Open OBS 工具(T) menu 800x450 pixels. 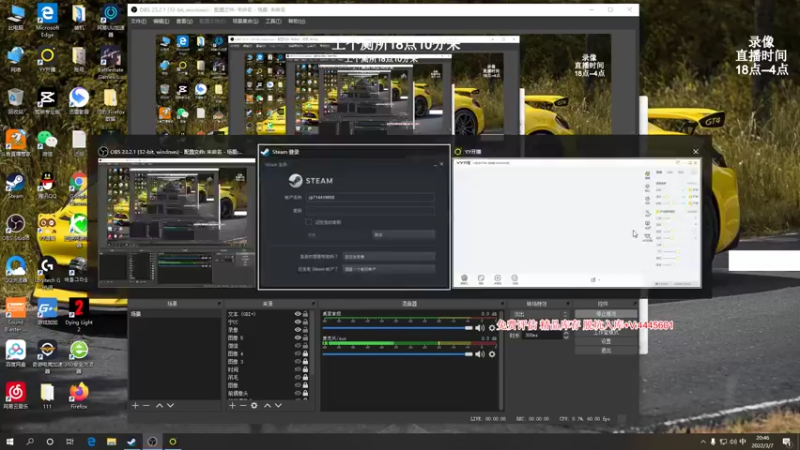273,21
